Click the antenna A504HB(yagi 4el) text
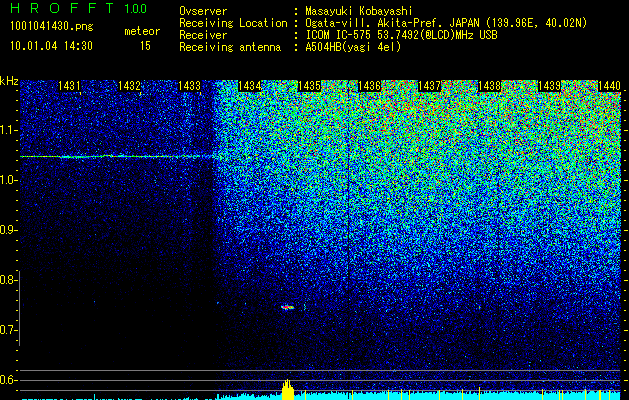Viewport: 629px width, 400px height. click(x=353, y=47)
